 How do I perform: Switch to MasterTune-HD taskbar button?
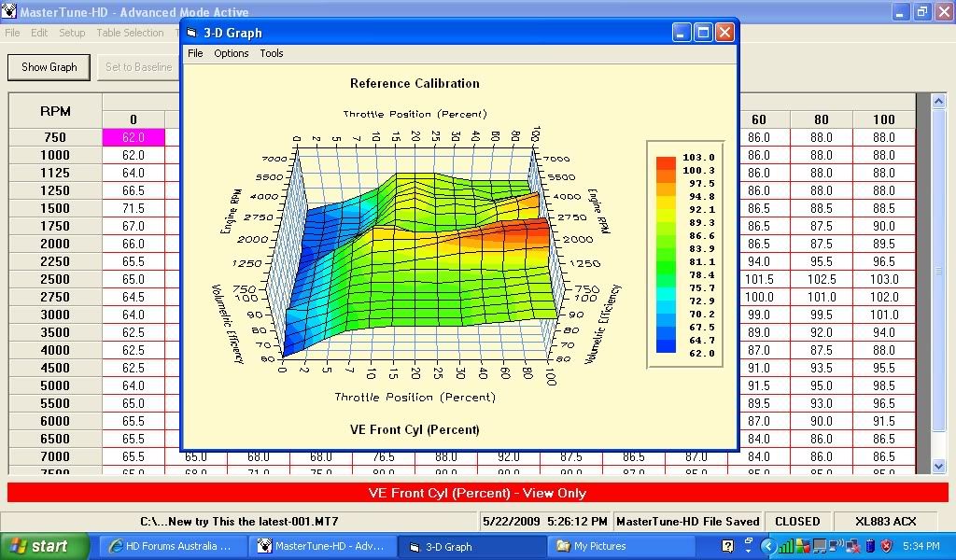(323, 547)
